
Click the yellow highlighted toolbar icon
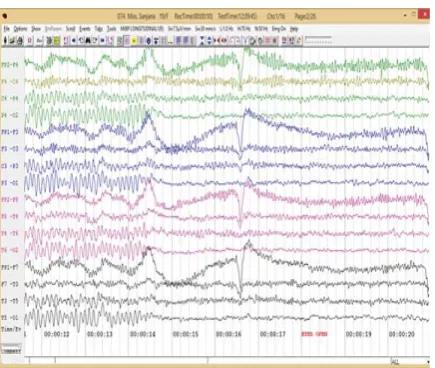click(134, 40)
